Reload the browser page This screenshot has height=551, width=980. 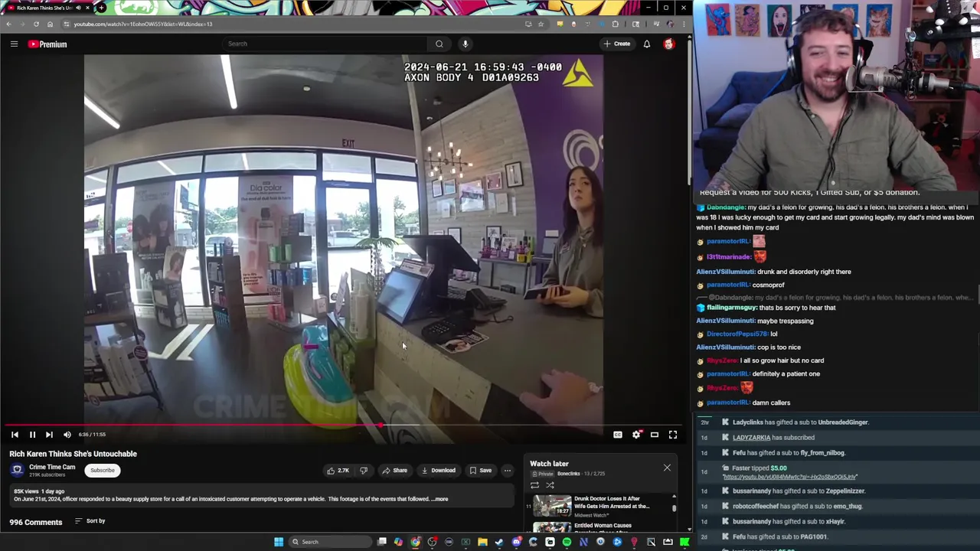click(36, 24)
